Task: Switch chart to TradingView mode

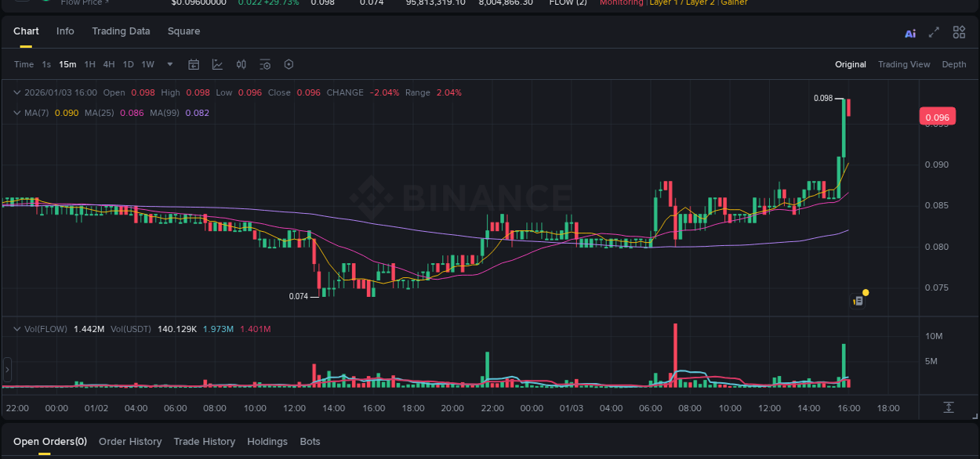Action: point(904,64)
